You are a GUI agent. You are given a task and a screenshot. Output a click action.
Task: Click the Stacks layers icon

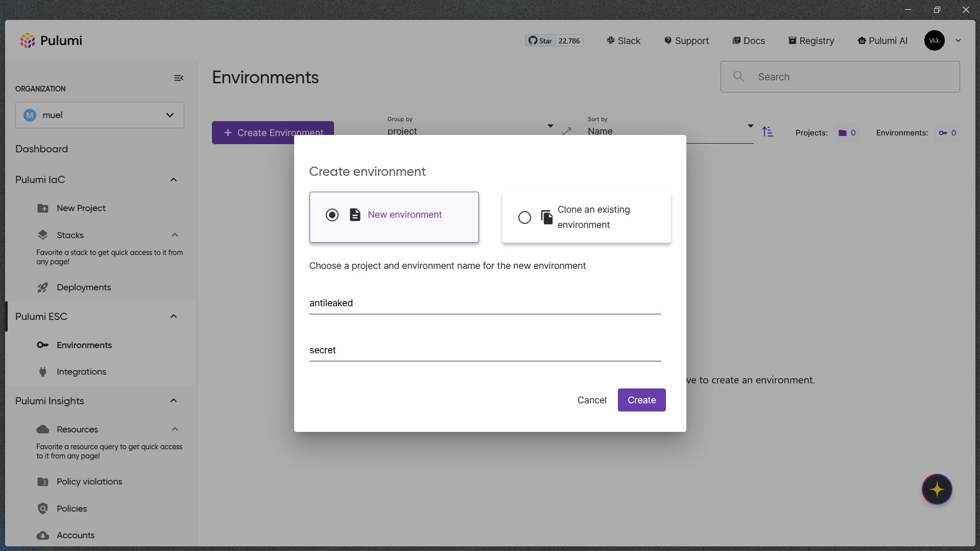(x=43, y=235)
